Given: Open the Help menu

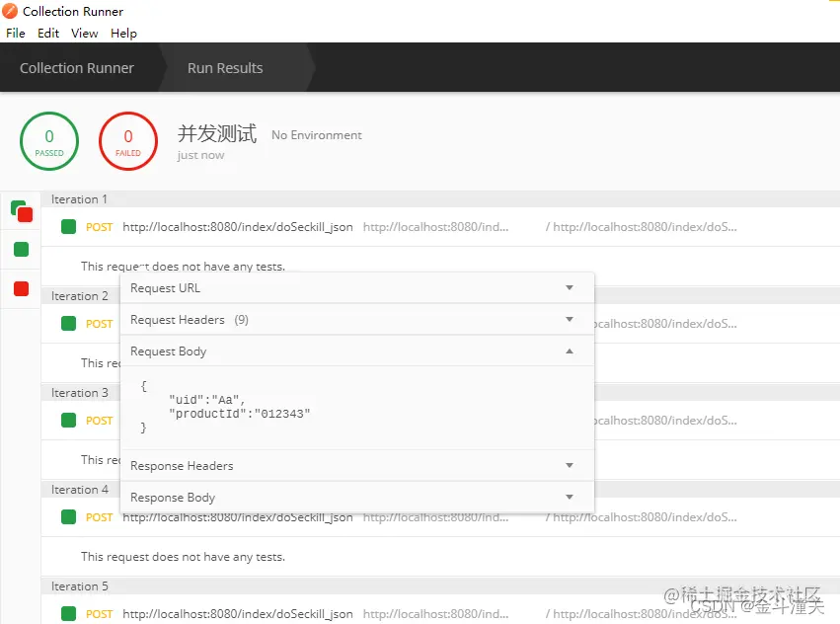Looking at the screenshot, I should (123, 34).
